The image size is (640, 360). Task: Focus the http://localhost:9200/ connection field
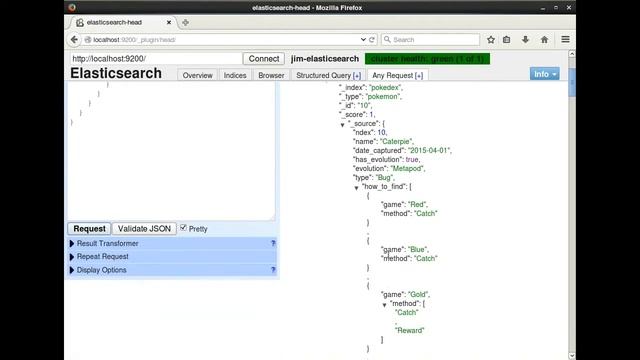(156, 59)
